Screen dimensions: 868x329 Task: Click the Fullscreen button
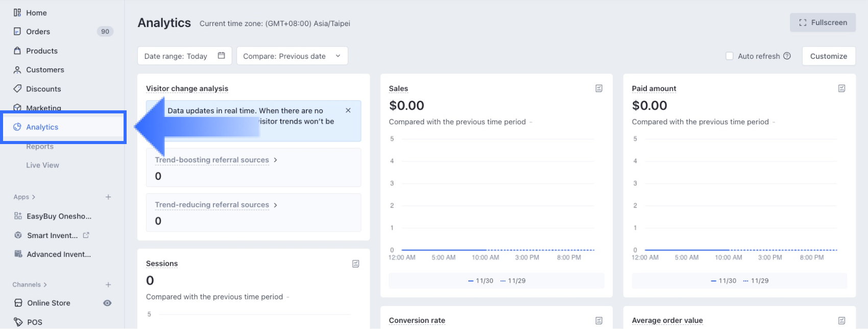tap(823, 22)
